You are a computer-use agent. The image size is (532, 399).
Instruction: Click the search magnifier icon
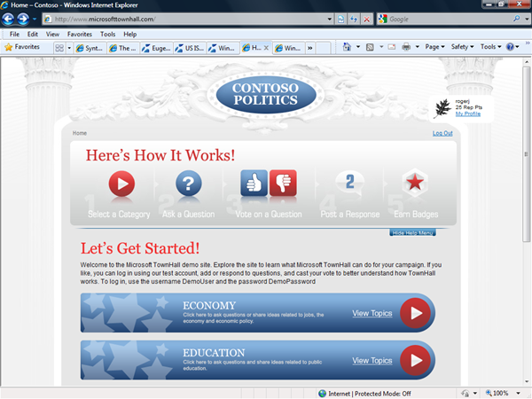(517, 19)
